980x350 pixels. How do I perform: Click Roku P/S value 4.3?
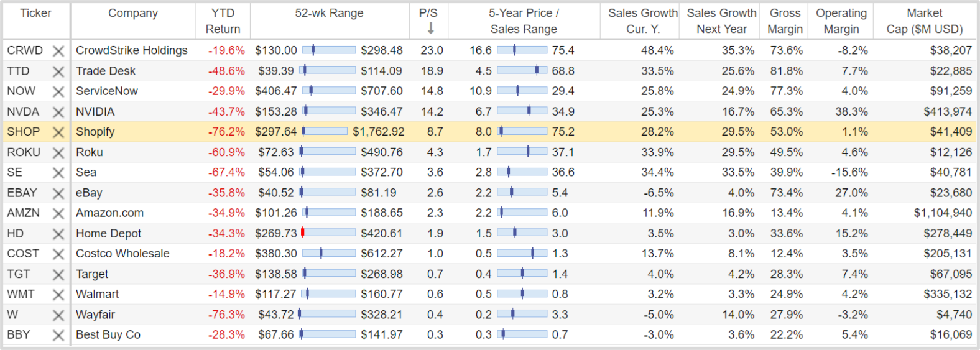click(x=435, y=152)
